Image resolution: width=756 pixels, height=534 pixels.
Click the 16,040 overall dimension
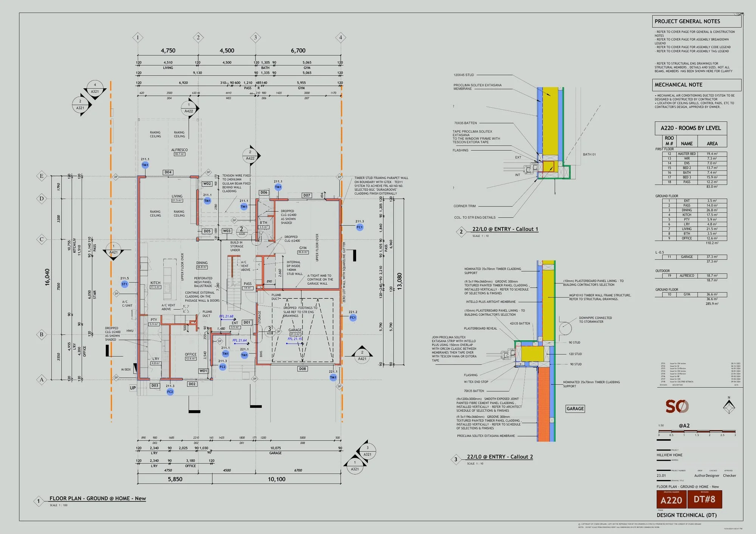47,277
